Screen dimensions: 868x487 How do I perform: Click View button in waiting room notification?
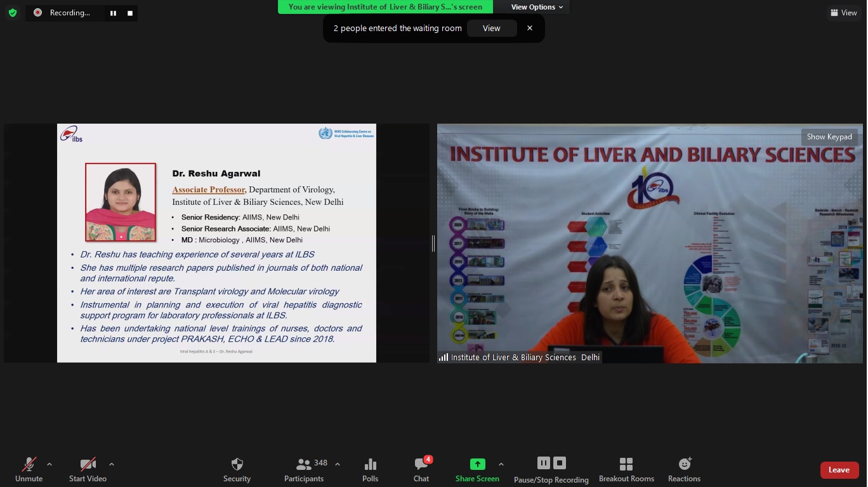click(492, 28)
